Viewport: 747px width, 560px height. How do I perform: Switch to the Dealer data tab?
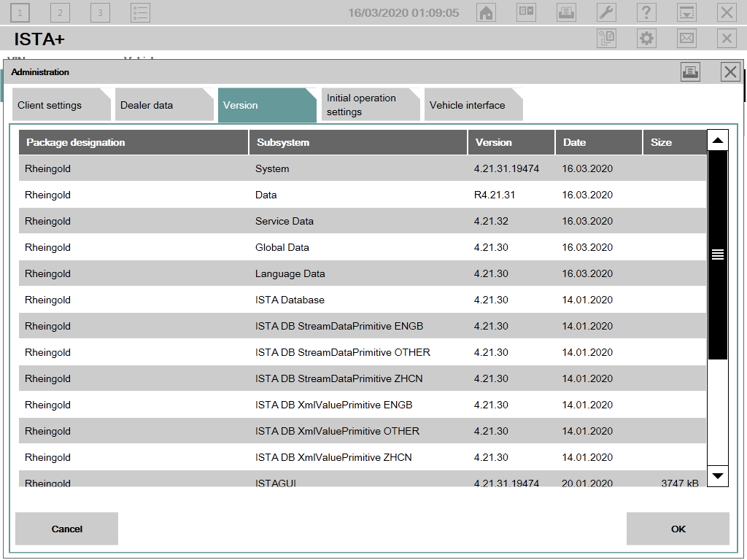pos(164,105)
